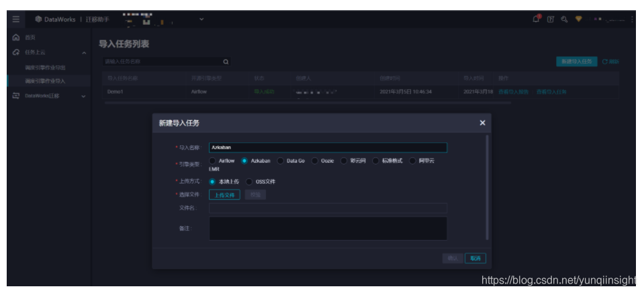Select the 标准格式 engine radio
The width and height of the screenshot is (644, 293).
click(x=375, y=161)
